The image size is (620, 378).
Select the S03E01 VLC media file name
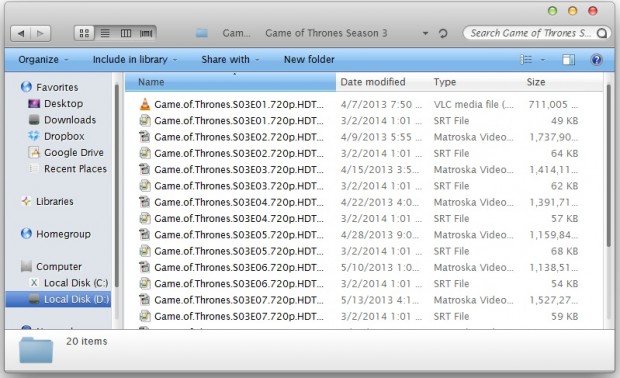tap(239, 104)
